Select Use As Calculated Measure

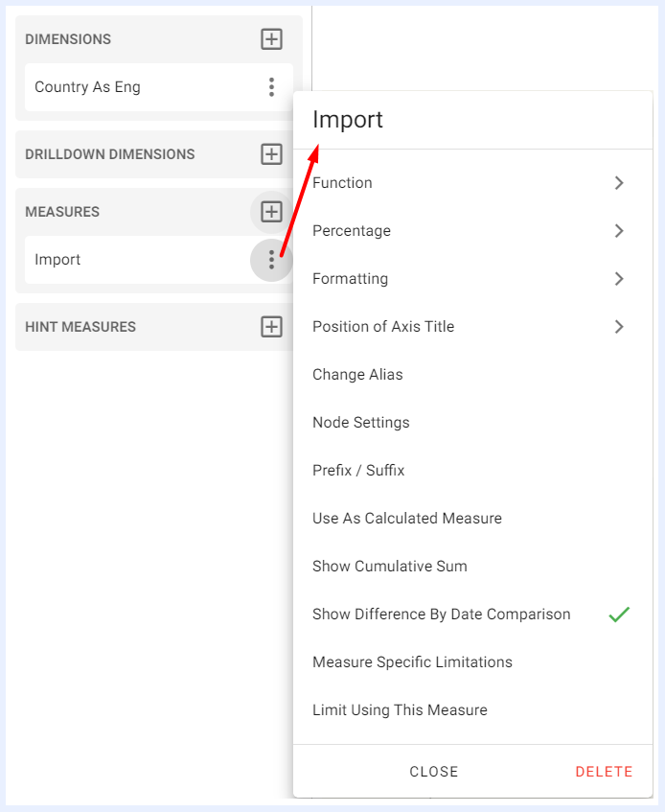click(472, 519)
